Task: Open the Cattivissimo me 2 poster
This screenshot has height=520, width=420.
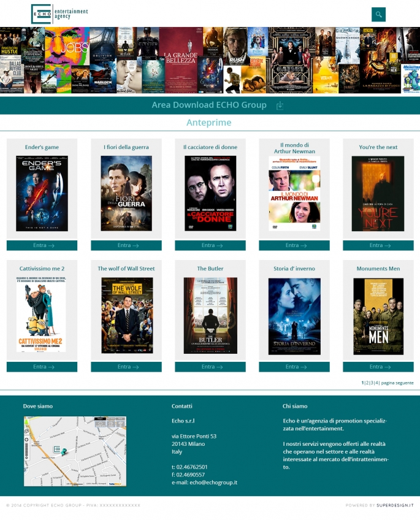Action: tap(42, 315)
